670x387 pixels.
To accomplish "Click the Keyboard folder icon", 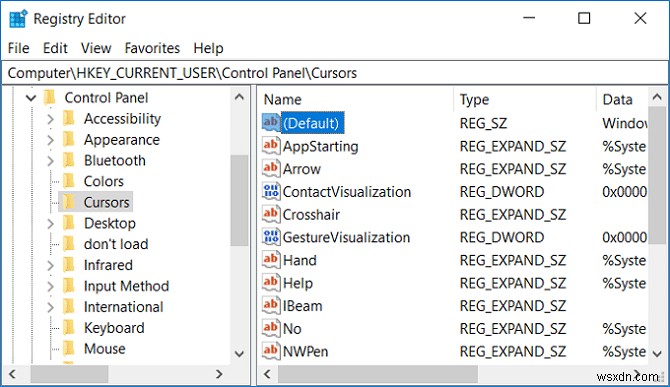I will [69, 328].
